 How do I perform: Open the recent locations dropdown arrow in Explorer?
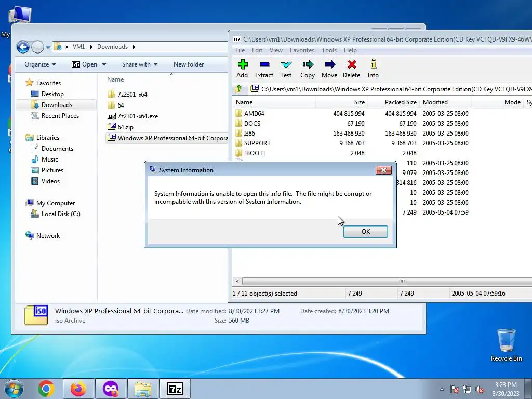tap(48, 47)
